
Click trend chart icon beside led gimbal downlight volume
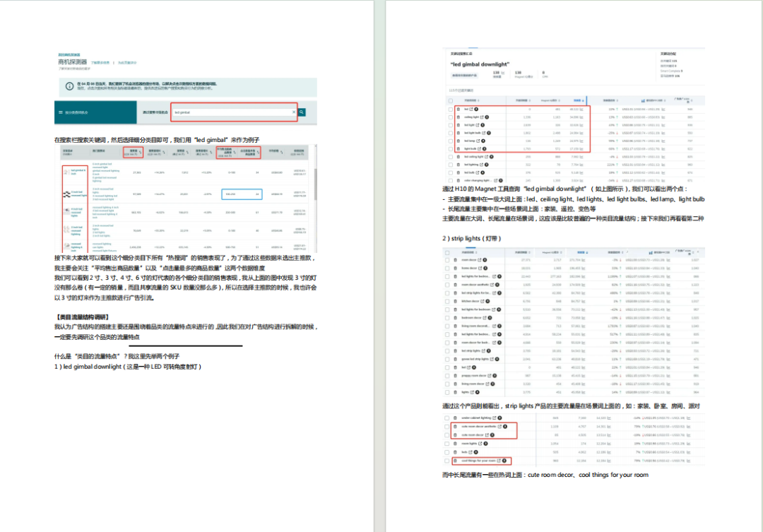(x=503, y=73)
